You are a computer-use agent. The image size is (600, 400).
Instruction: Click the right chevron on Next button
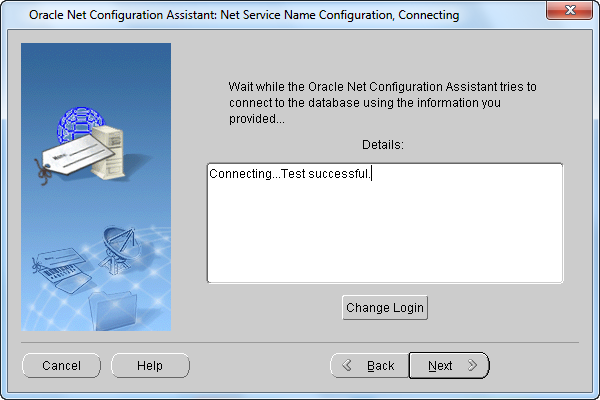coord(473,365)
